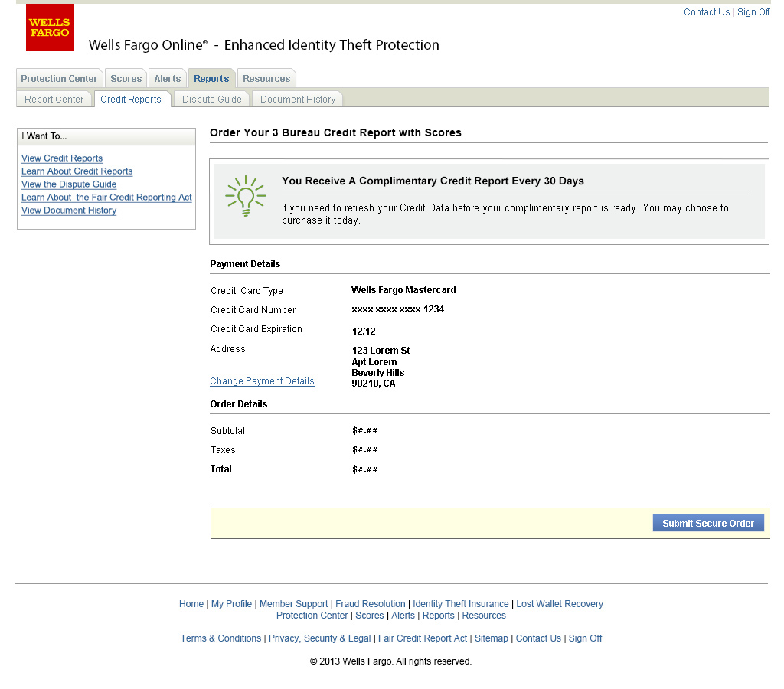Open the Alerts tab
Screen dimensions: 784x689
[168, 79]
